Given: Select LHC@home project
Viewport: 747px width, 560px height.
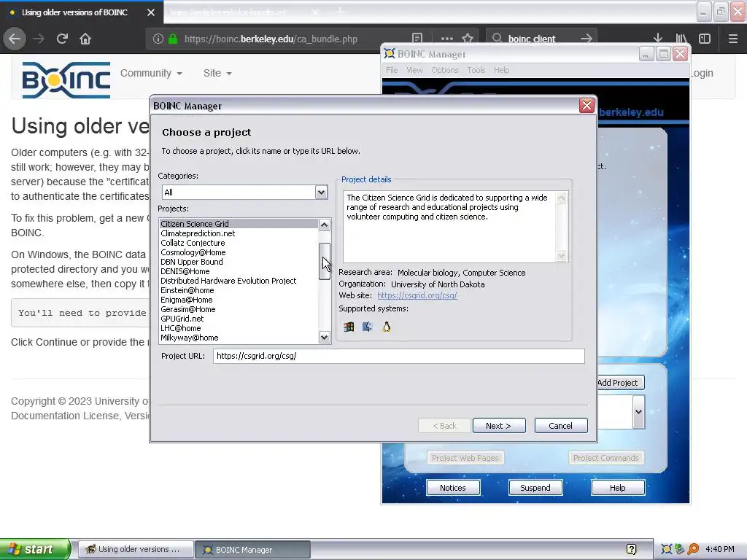Looking at the screenshot, I should pos(239,328).
